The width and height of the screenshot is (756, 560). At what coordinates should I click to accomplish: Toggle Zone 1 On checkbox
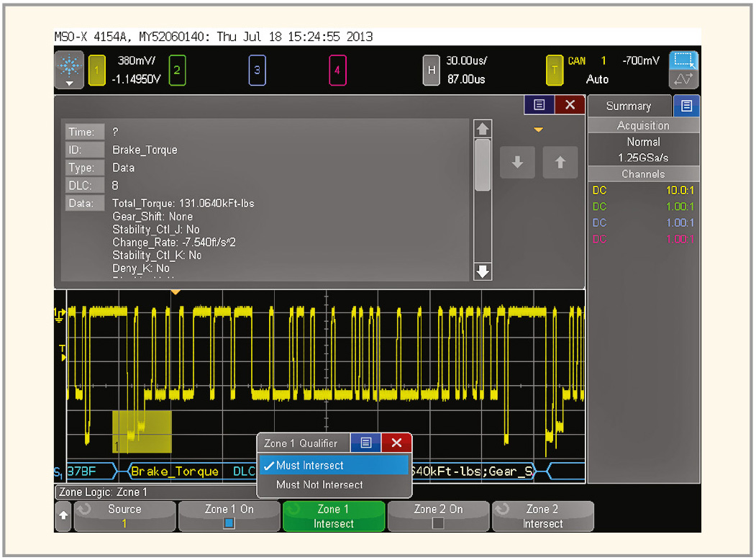(x=229, y=523)
